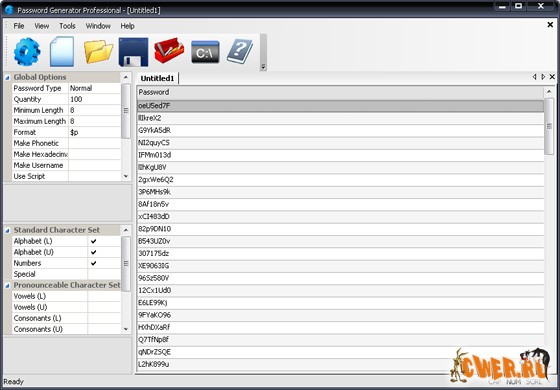Open the red toolbox options icon
Viewport: 560px width, 390px height.
pos(169,51)
